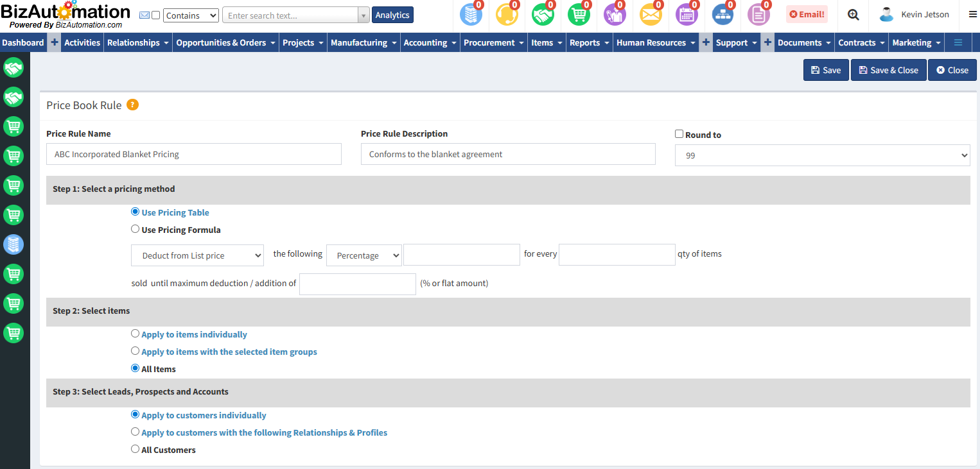Click the green handshake icon in top bar

(543, 15)
